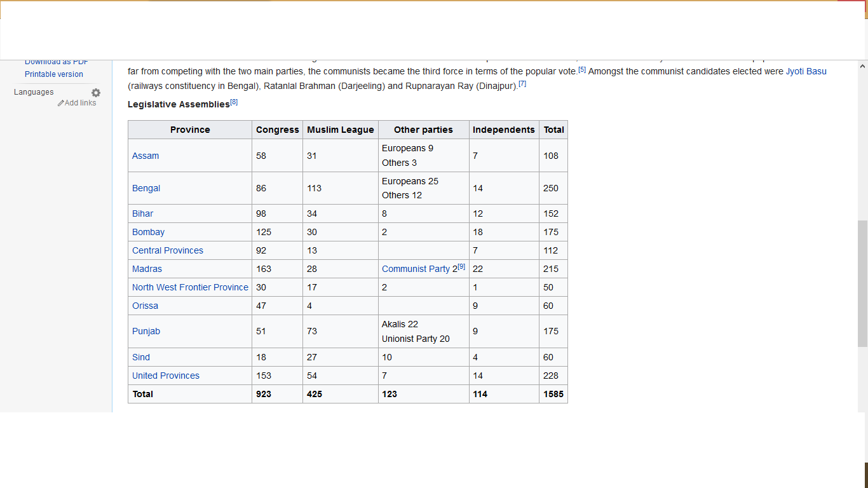Open the Sind province link
The height and width of the screenshot is (488, 868).
click(x=141, y=357)
